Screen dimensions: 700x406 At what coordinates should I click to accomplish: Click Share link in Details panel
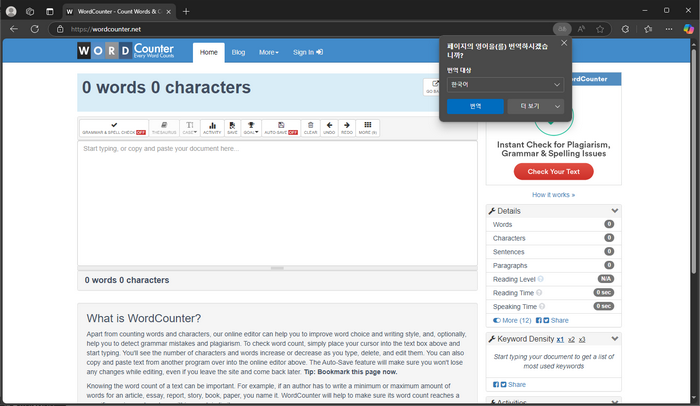pyautogui.click(x=559, y=320)
